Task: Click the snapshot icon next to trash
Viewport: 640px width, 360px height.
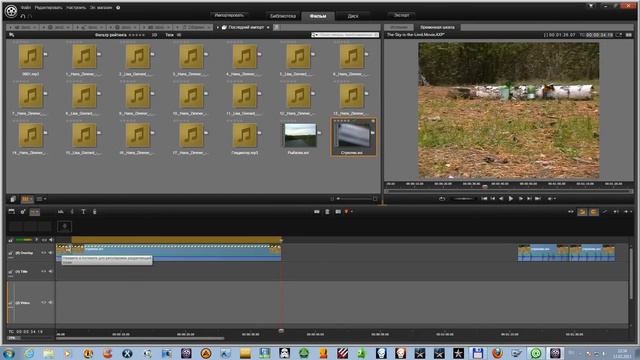Action: [x=338, y=212]
